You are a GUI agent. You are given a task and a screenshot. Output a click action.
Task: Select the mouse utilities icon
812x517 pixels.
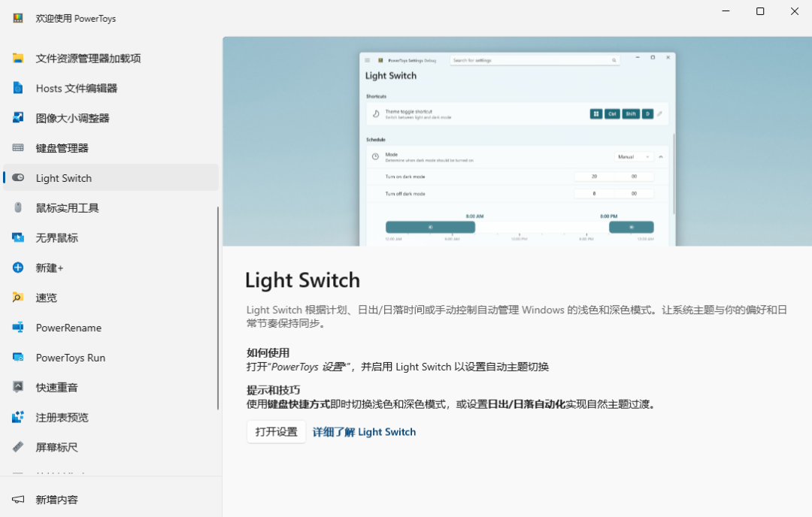click(x=18, y=207)
